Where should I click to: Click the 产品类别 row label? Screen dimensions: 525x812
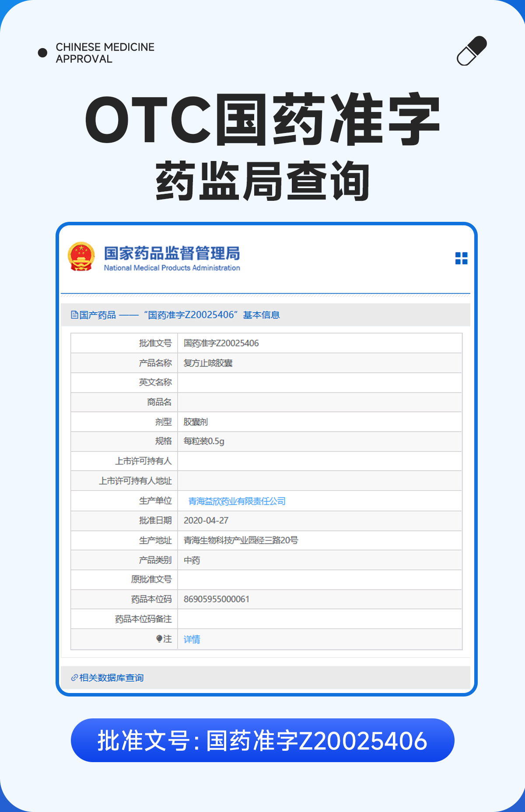pos(155,560)
